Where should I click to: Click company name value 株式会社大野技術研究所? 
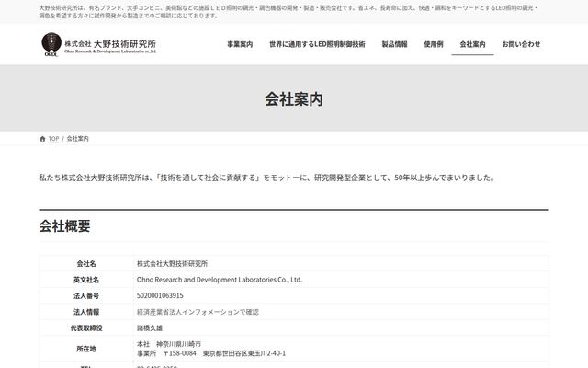coord(172,264)
